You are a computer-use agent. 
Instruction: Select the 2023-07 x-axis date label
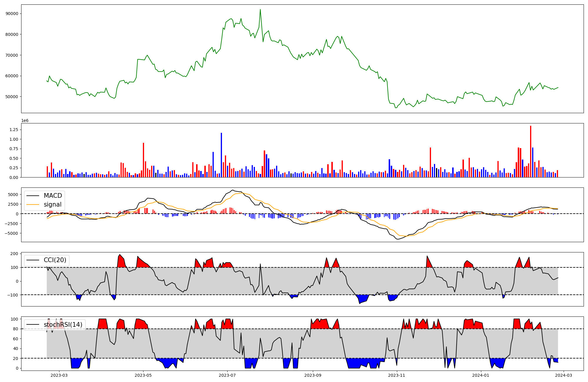227,375
